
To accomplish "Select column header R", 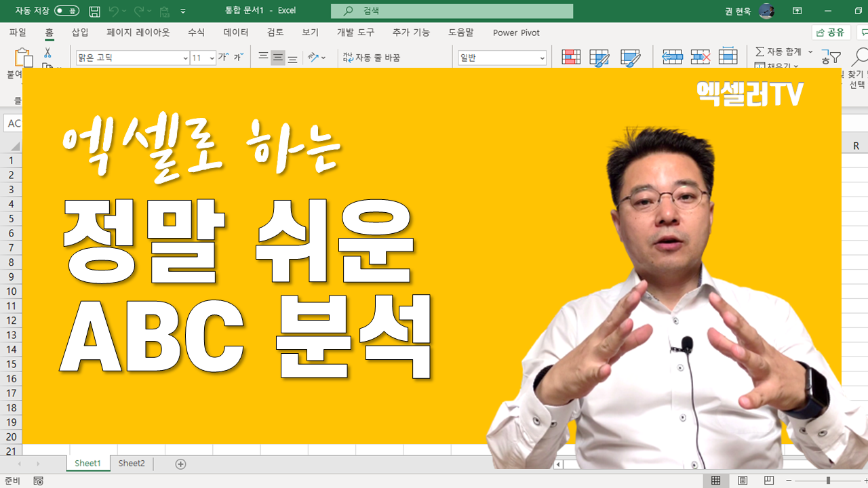I will coord(856,146).
